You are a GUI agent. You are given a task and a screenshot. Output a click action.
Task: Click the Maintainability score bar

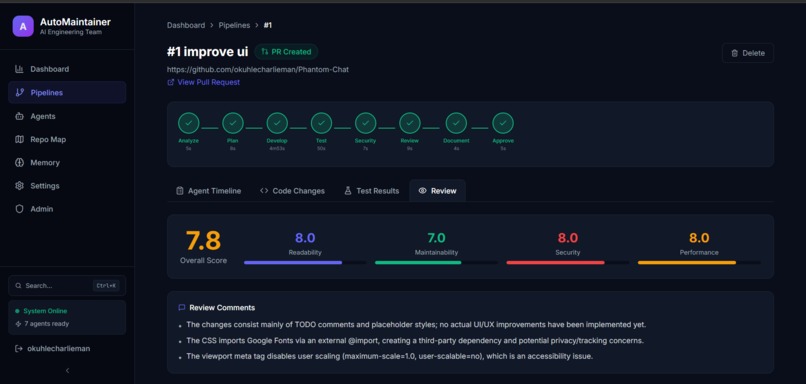point(436,263)
